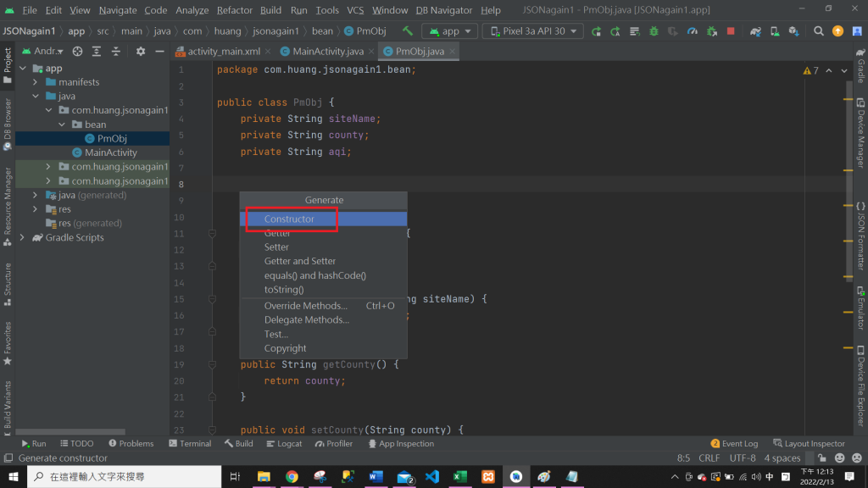
Task: Open Chrome from the taskbar
Action: click(x=292, y=476)
